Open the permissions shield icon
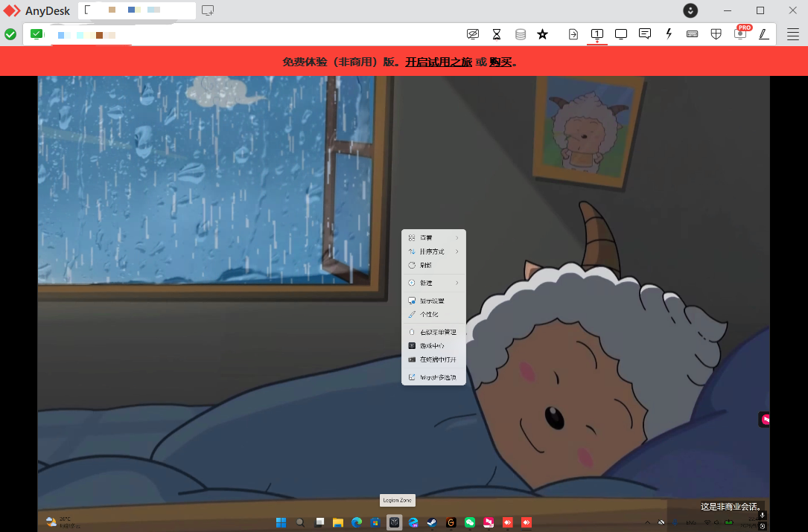 [x=716, y=34]
